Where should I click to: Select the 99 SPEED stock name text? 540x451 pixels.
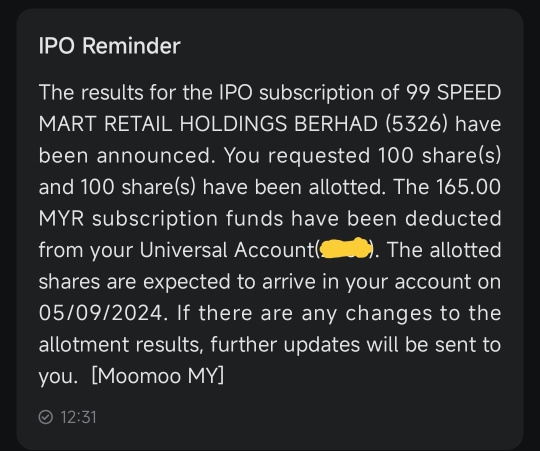pos(454,93)
